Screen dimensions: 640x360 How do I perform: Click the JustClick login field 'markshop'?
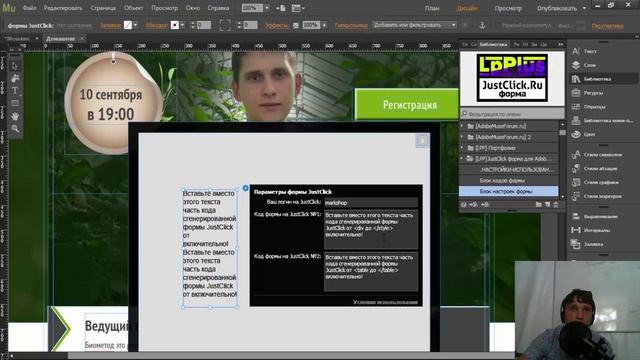371,202
